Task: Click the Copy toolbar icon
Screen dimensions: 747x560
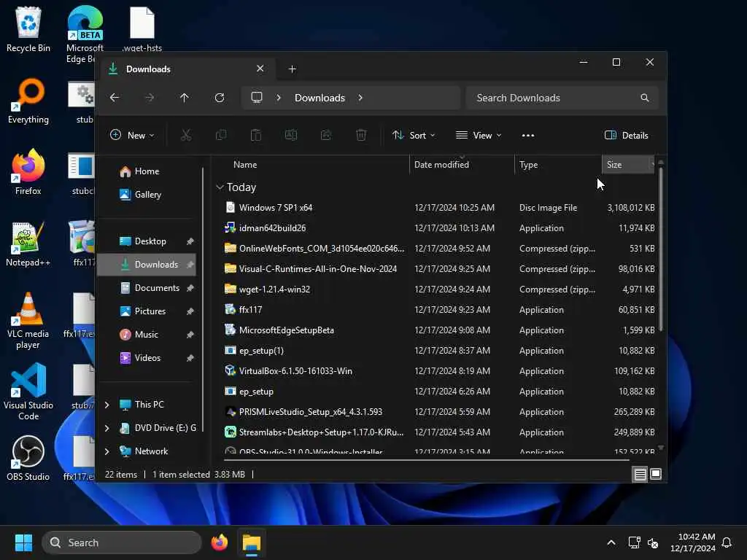Action: point(221,135)
